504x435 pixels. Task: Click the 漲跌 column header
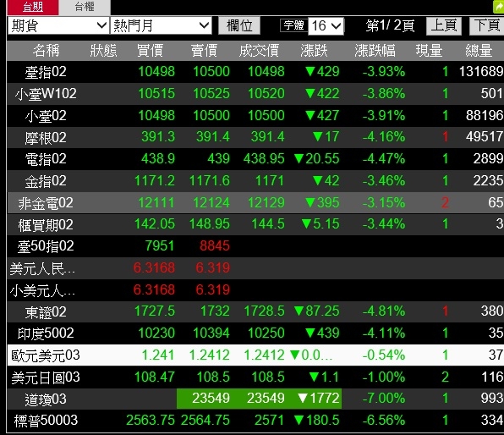pyautogui.click(x=314, y=51)
